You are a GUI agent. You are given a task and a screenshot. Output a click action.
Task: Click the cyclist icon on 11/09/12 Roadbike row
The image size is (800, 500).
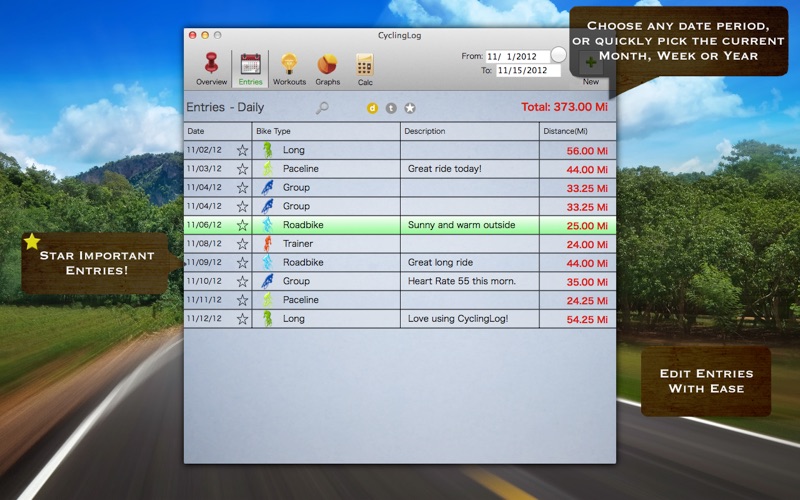pos(267,262)
